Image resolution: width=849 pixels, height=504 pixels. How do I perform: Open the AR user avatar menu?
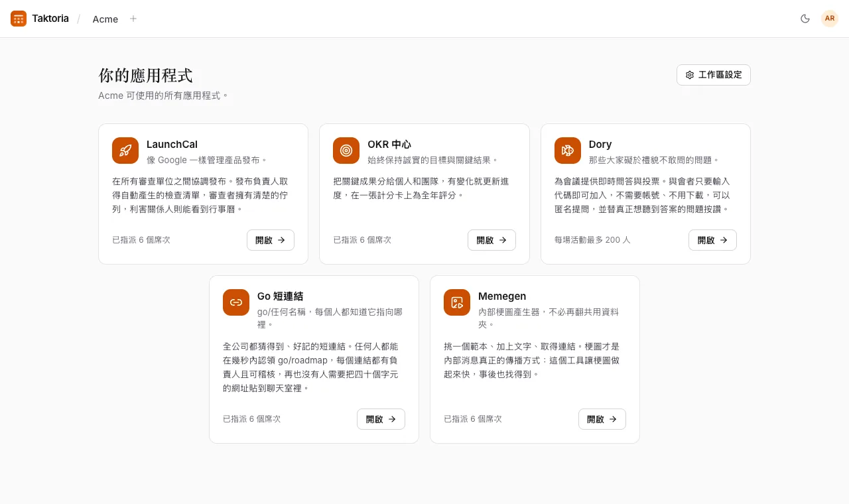pos(830,19)
